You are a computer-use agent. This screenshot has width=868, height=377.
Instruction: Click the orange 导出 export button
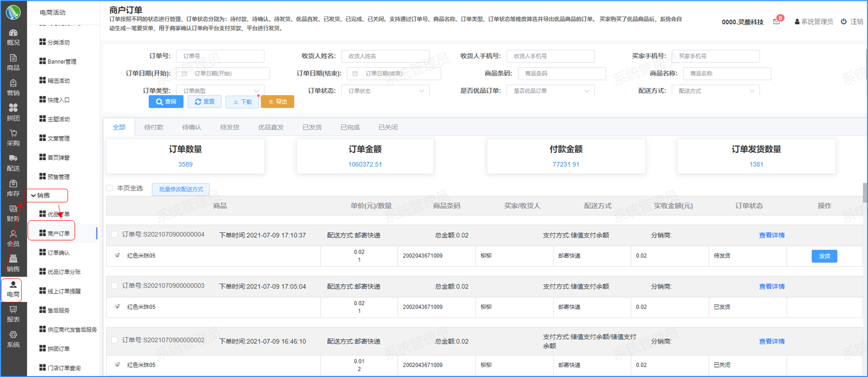(x=277, y=102)
